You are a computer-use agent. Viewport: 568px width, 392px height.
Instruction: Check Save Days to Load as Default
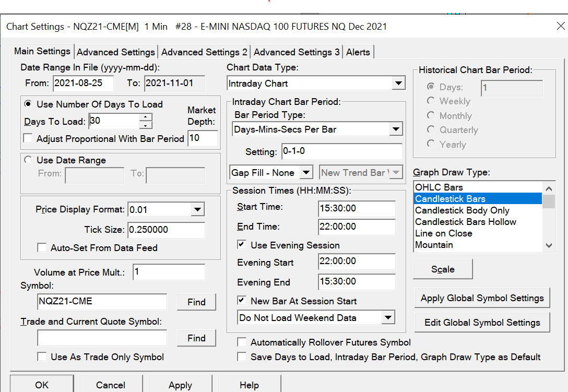coord(242,357)
